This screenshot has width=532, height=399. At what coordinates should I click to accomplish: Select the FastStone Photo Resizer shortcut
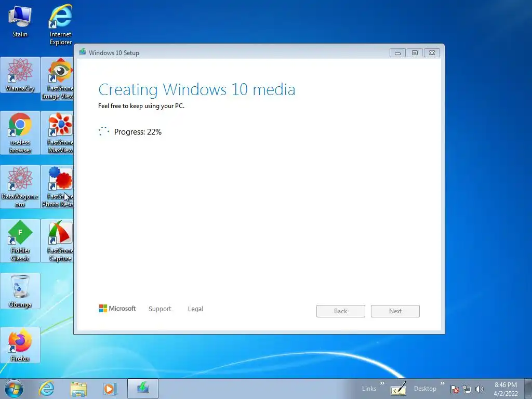[x=58, y=187]
